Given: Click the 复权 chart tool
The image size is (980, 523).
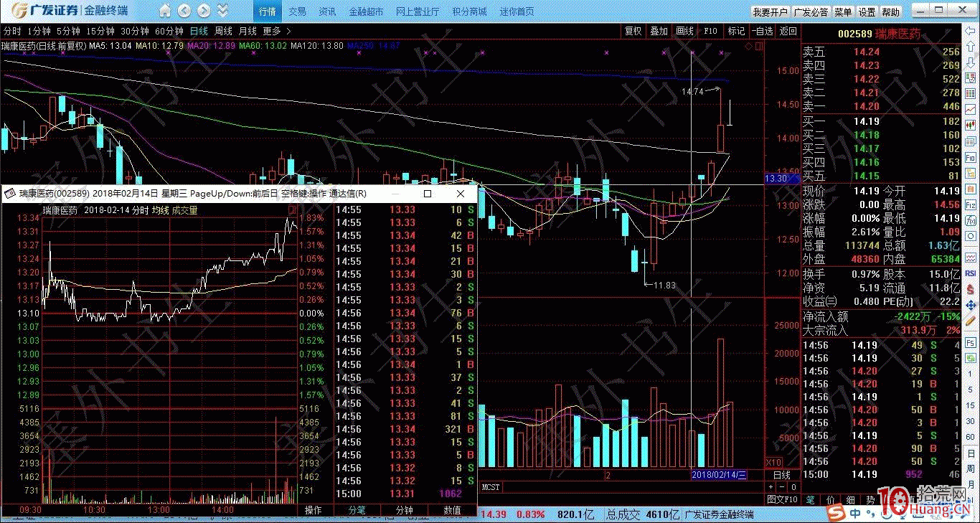Looking at the screenshot, I should click(x=633, y=32).
